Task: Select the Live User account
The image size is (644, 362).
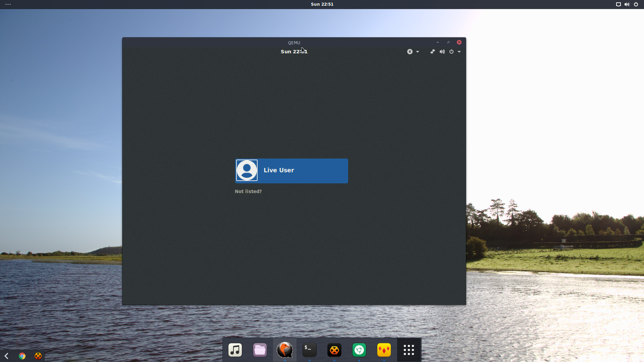Action: (291, 171)
